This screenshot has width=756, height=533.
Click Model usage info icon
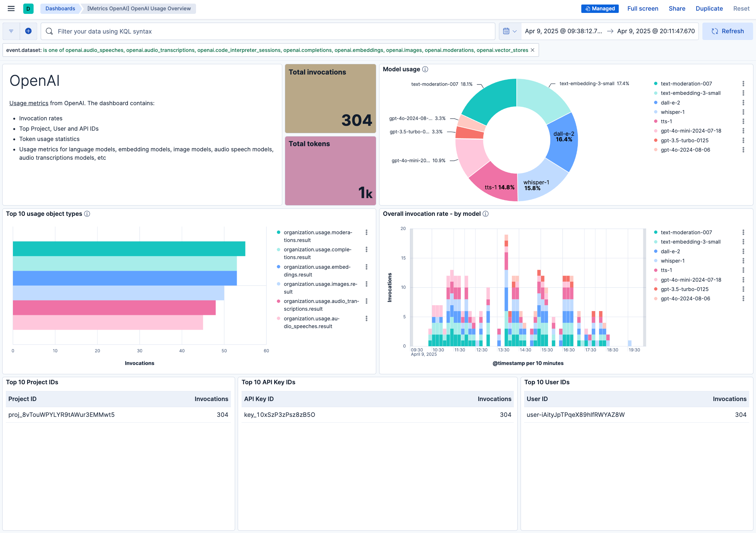pos(425,69)
